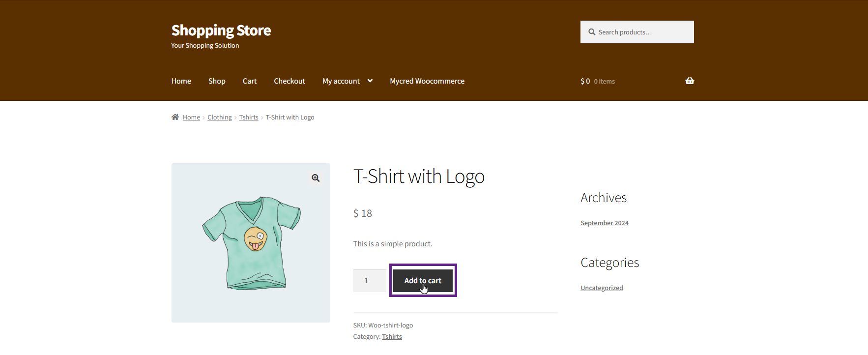Open the Clothing breadcrumb link
The image size is (868, 355).
219,118
